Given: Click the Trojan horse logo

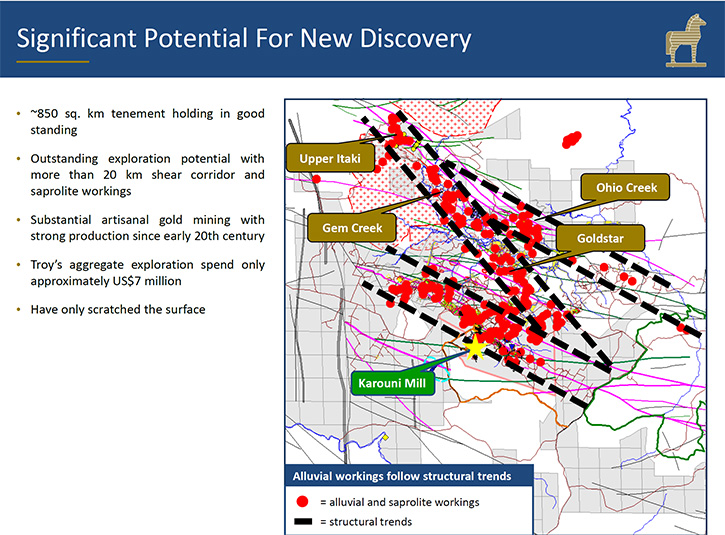Looking at the screenshot, I should (686, 40).
